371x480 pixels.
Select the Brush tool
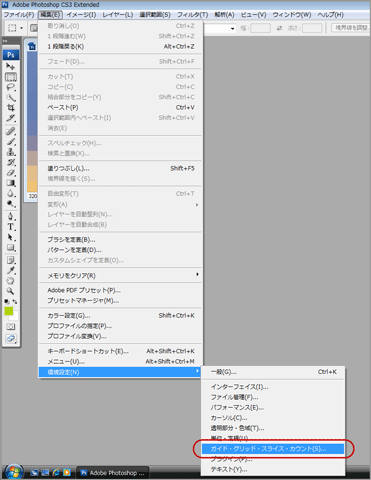(11, 141)
